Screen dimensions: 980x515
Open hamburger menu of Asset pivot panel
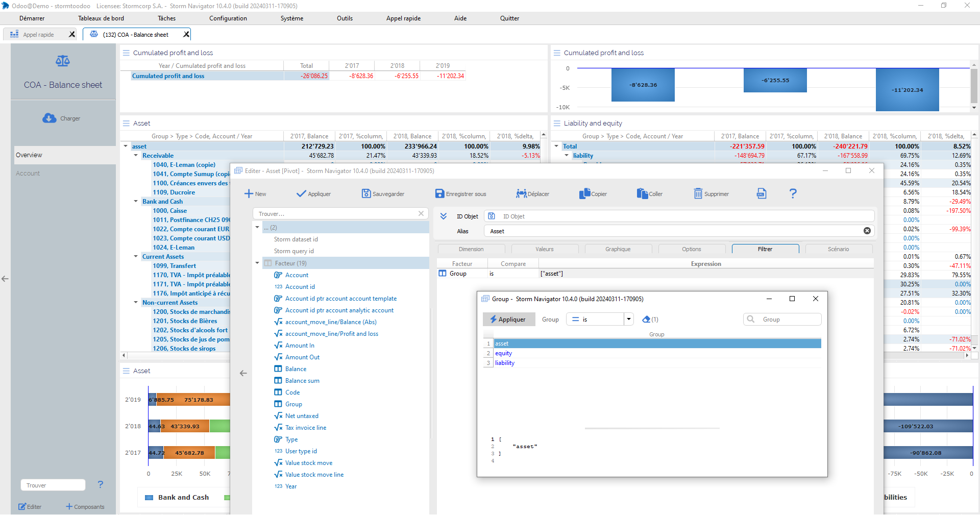pos(126,123)
